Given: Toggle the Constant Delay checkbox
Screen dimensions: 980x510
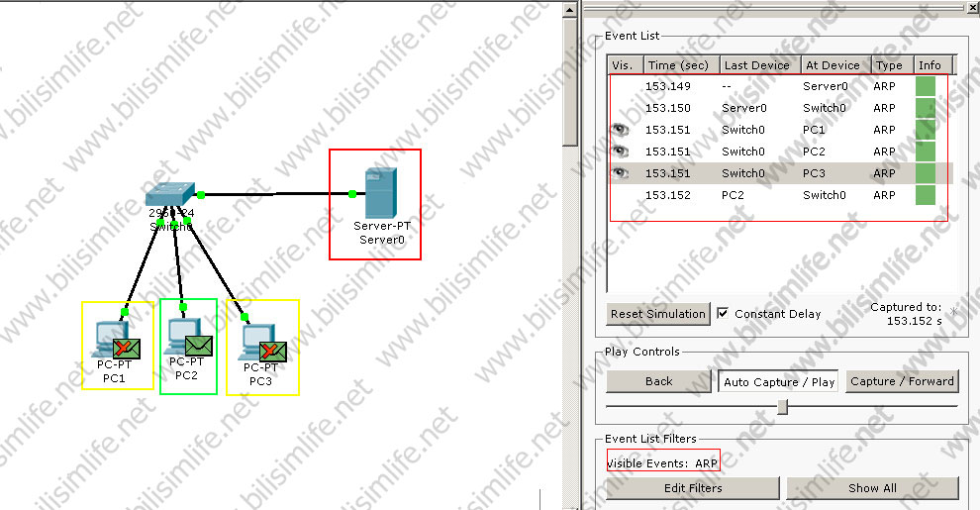Looking at the screenshot, I should point(723,314).
